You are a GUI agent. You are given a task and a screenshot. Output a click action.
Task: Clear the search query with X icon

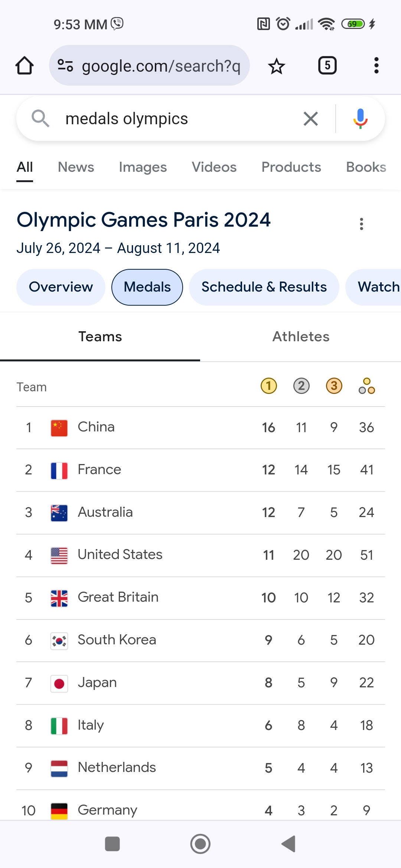(x=310, y=119)
